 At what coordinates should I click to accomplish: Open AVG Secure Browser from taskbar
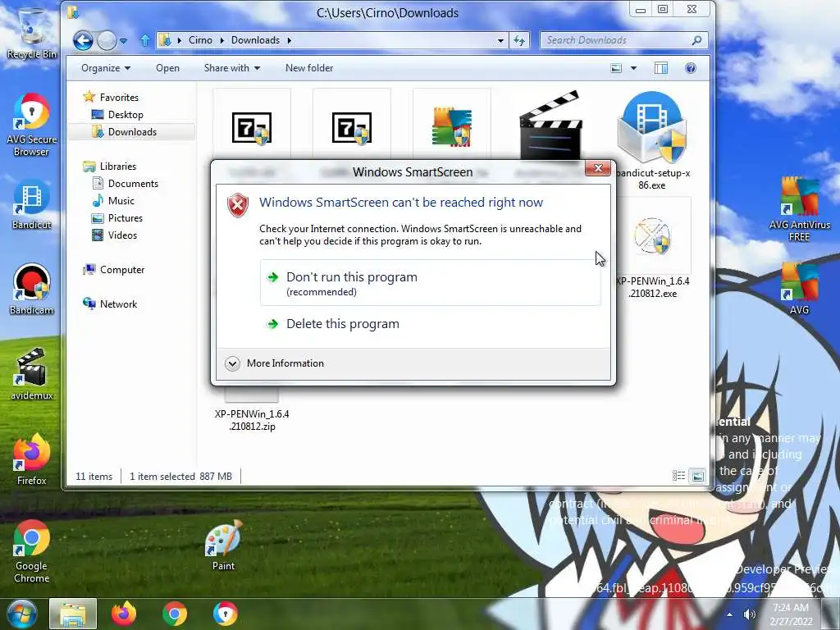[226, 614]
